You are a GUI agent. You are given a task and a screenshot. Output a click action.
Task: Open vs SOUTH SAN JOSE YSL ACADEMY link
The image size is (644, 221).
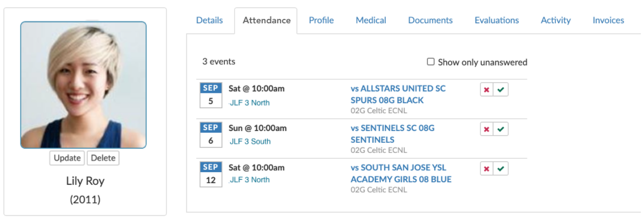(401, 174)
